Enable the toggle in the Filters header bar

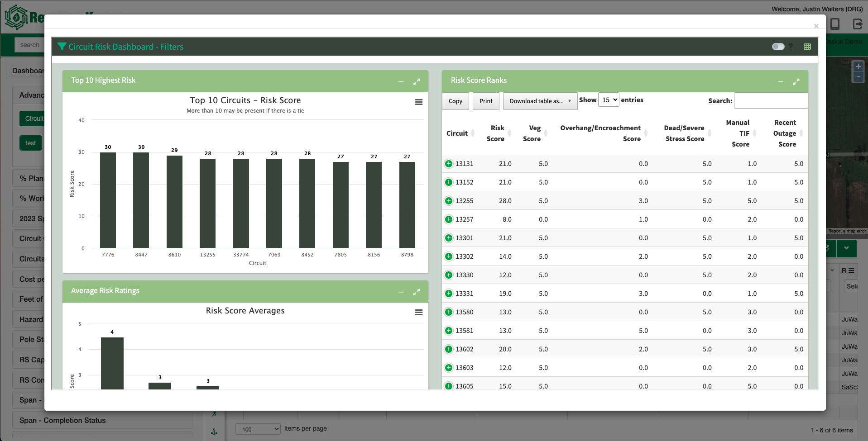coord(778,47)
